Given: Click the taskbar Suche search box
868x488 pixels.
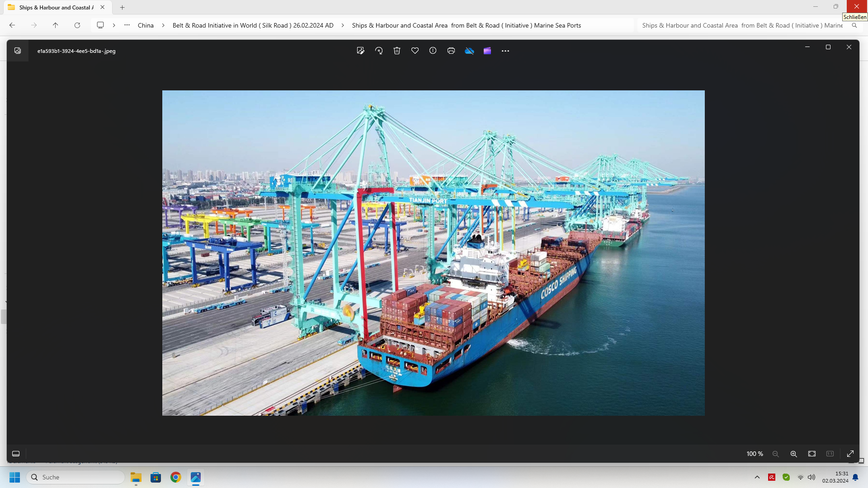Looking at the screenshot, I should click(75, 477).
